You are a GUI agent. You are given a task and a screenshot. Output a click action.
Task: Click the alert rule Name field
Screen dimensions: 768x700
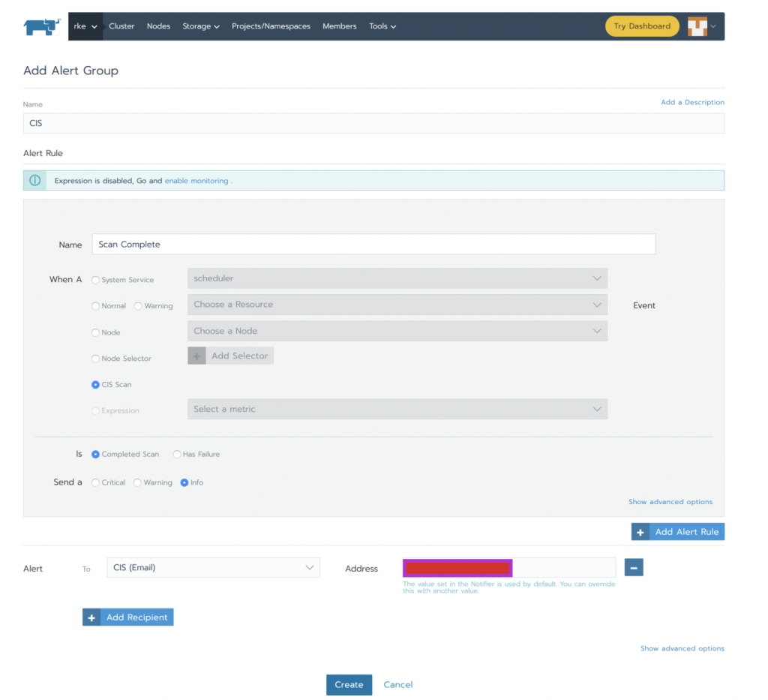coord(373,244)
